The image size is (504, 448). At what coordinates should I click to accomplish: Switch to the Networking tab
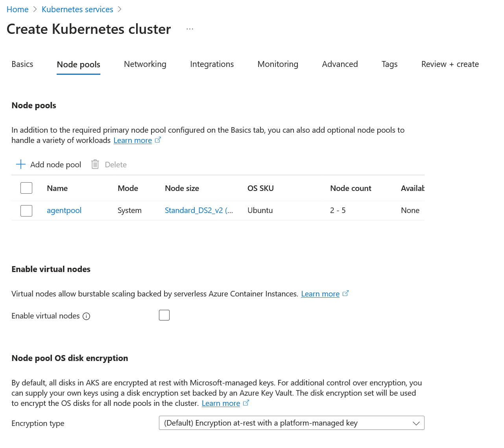click(x=145, y=64)
